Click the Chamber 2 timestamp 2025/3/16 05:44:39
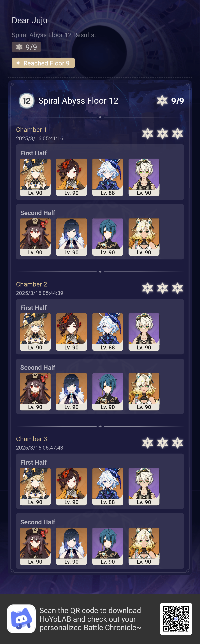Screen dimensions: 200x644 [39, 293]
